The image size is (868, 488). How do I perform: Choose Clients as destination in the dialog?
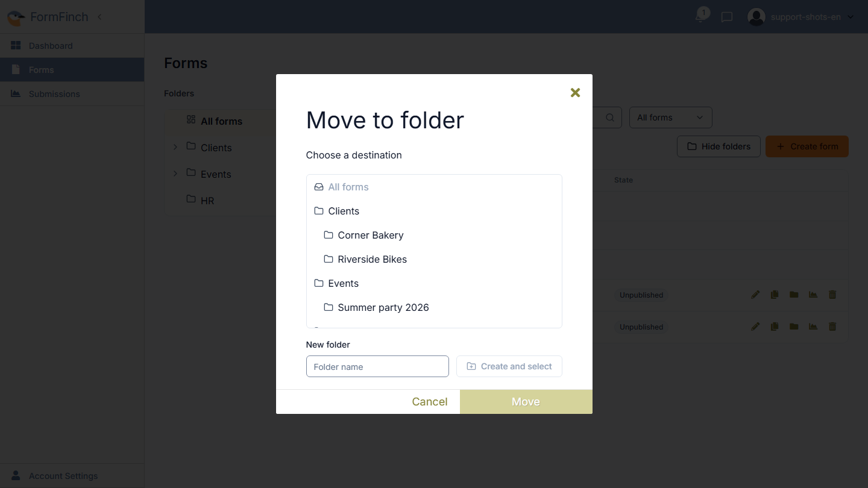pyautogui.click(x=434, y=211)
